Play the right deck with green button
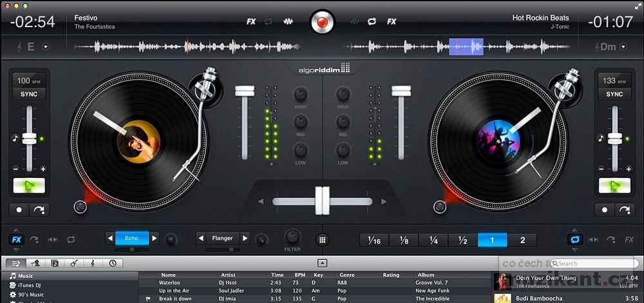The height and width of the screenshot is (303, 644). 614,186
